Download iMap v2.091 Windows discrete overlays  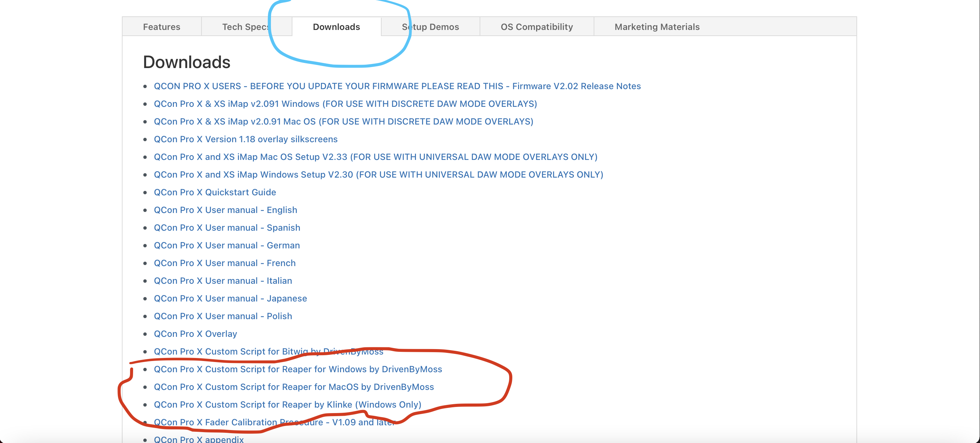tap(345, 104)
